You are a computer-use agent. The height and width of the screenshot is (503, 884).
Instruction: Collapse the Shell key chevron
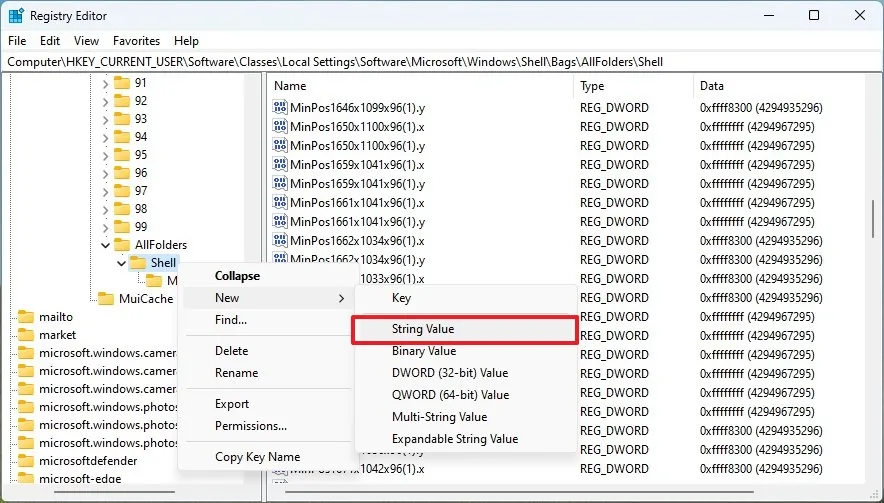(121, 263)
